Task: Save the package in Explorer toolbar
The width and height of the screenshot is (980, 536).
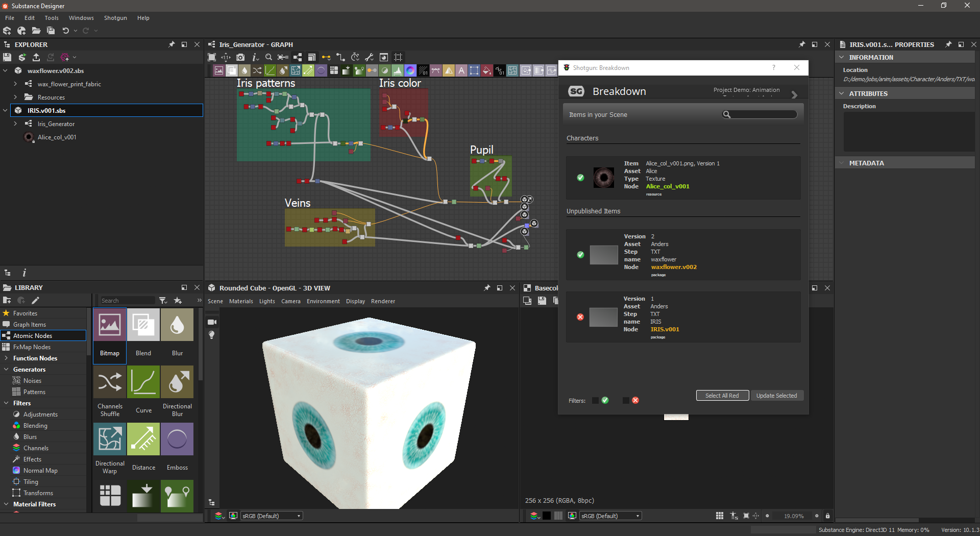Action: coord(7,57)
